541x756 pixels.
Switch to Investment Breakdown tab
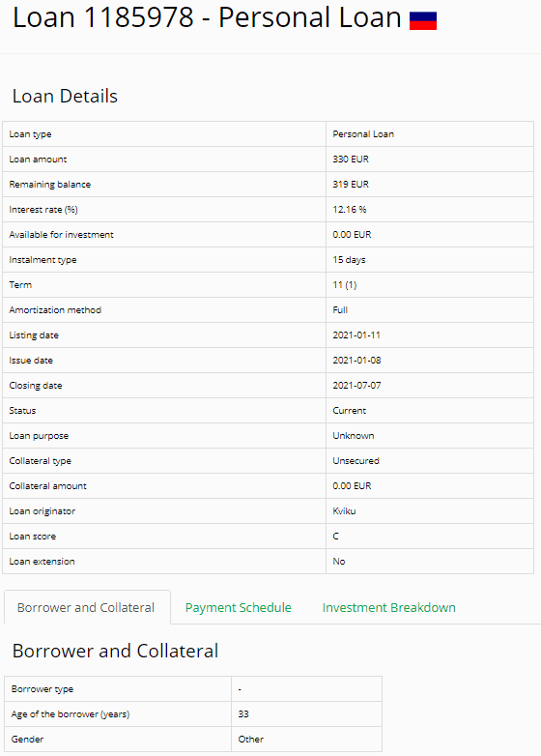388,607
